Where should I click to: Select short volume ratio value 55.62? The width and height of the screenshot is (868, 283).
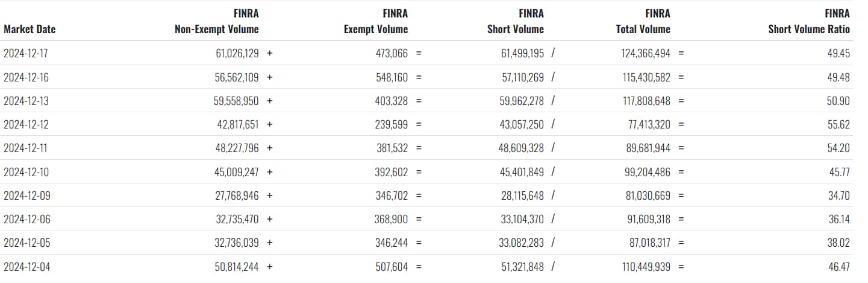[x=838, y=124]
